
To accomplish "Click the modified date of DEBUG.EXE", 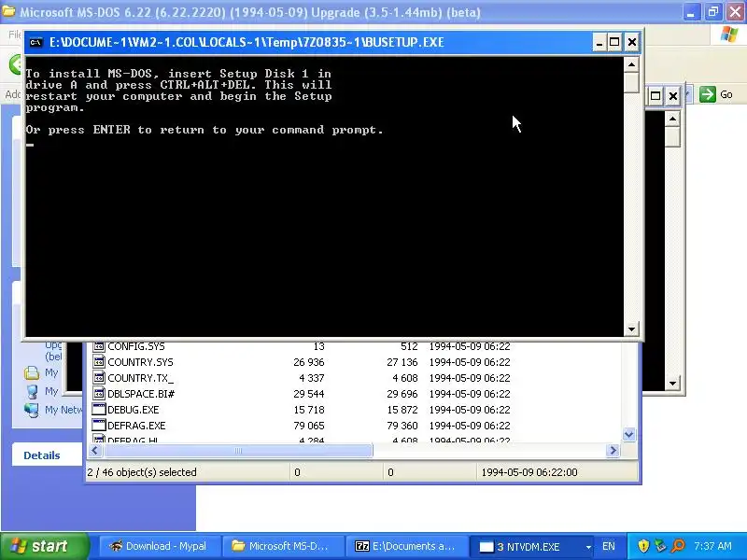I will pyautogui.click(x=470, y=410).
